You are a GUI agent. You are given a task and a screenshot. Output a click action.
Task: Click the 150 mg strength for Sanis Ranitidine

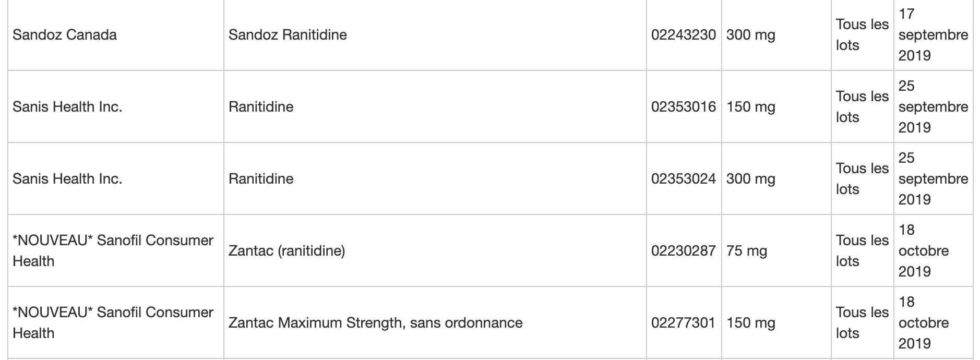[x=751, y=107]
